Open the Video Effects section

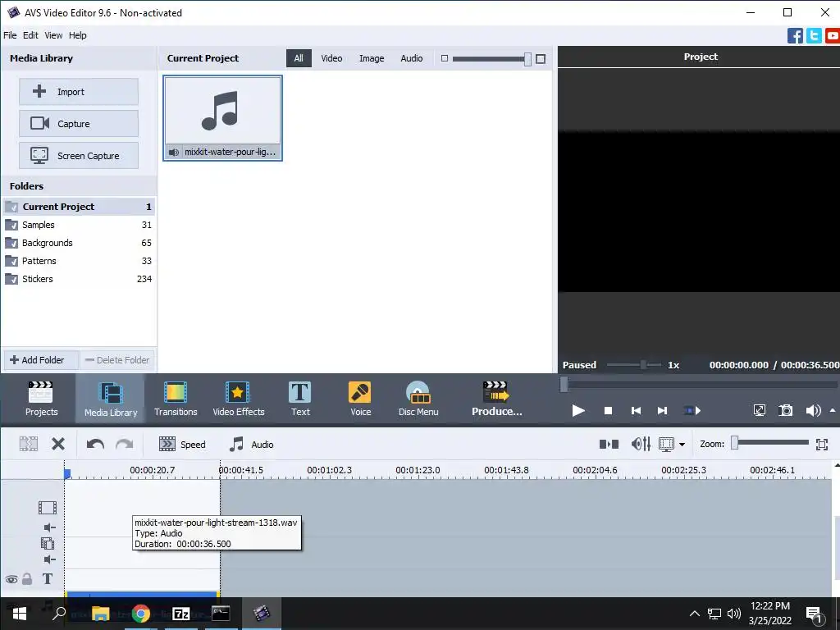pos(239,399)
